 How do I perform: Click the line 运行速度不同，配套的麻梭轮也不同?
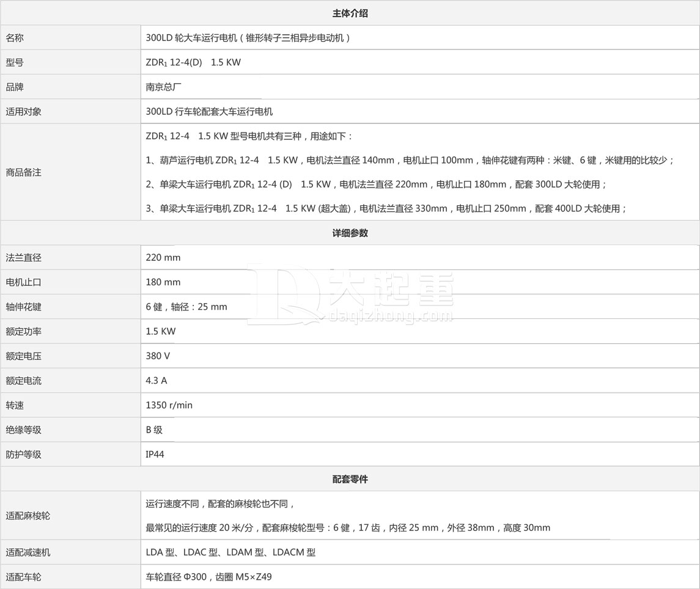pos(221,504)
